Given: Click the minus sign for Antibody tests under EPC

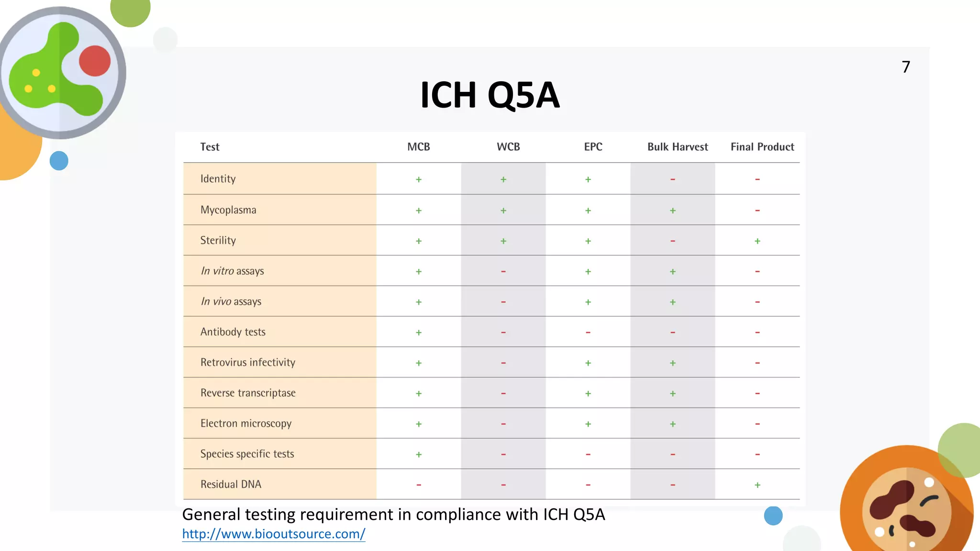Looking at the screenshot, I should (x=588, y=332).
